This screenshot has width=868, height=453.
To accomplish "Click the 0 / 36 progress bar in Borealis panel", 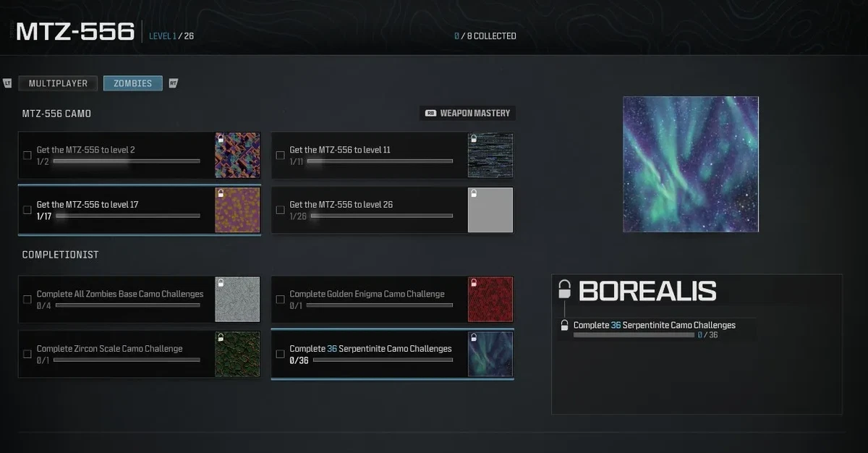I will click(634, 335).
